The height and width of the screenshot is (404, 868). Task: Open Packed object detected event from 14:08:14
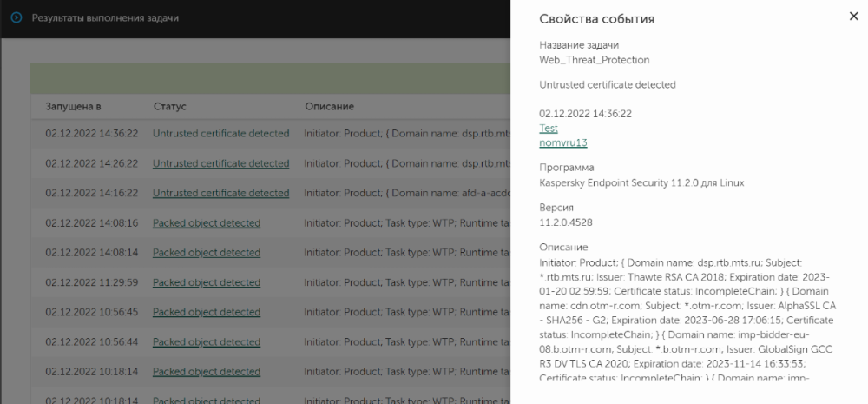(207, 253)
